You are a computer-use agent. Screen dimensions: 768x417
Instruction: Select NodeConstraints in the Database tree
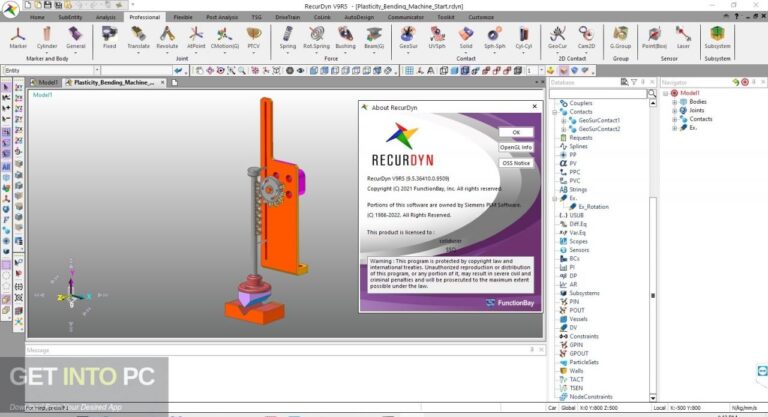tap(591, 397)
